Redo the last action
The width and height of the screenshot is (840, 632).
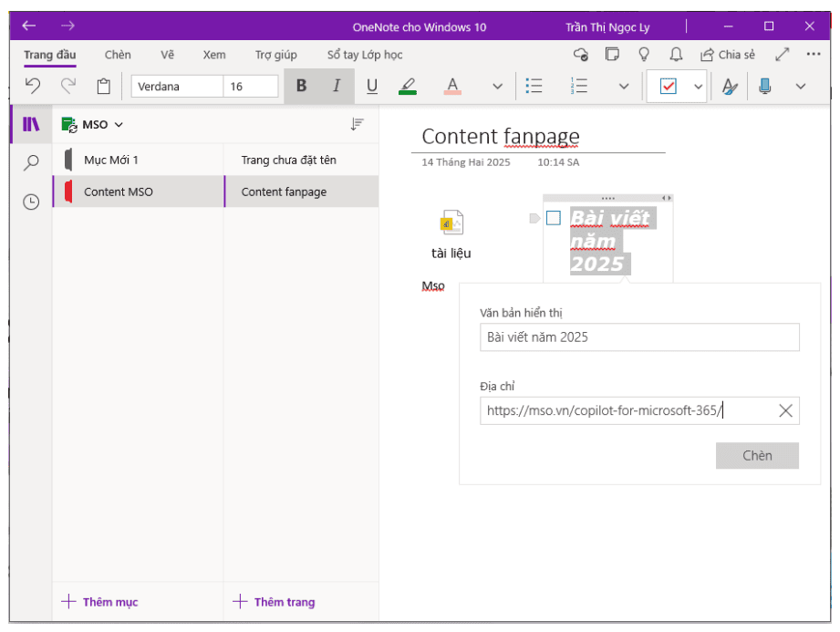68,86
